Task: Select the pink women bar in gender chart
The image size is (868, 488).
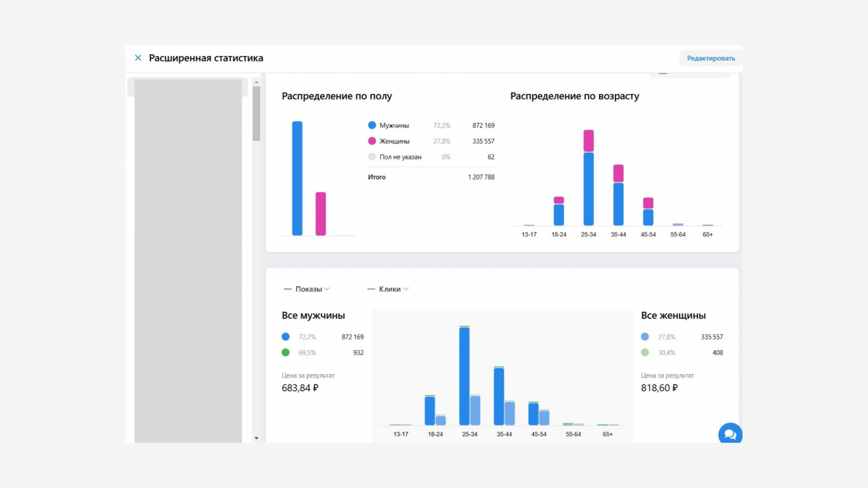Action: pos(321,214)
